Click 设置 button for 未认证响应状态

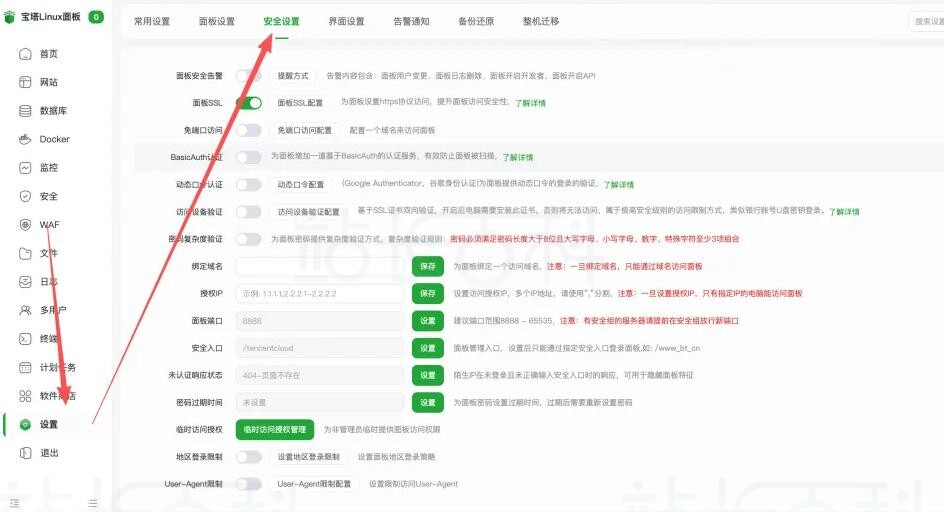[x=428, y=375]
